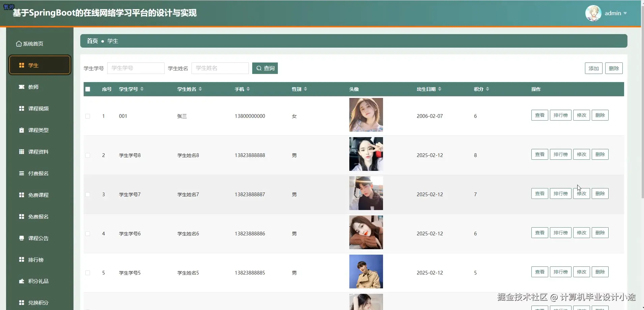The width and height of the screenshot is (644, 310).
Task: Click the admin avatar image
Action: (x=593, y=13)
